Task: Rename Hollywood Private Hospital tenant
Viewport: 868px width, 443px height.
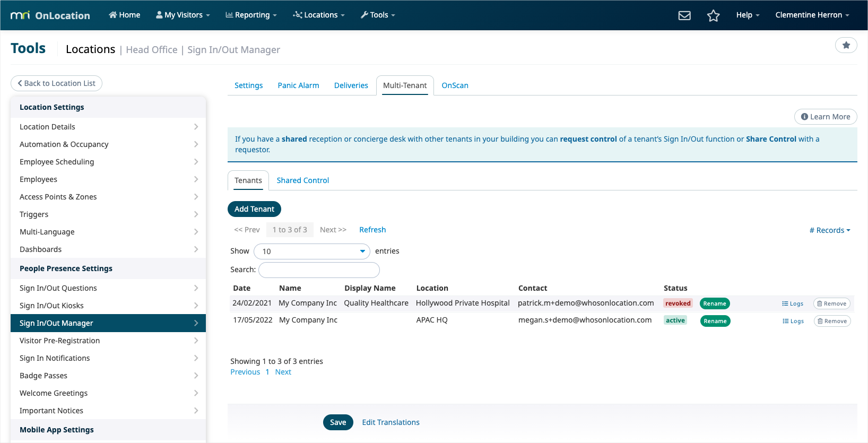Action: tap(715, 303)
